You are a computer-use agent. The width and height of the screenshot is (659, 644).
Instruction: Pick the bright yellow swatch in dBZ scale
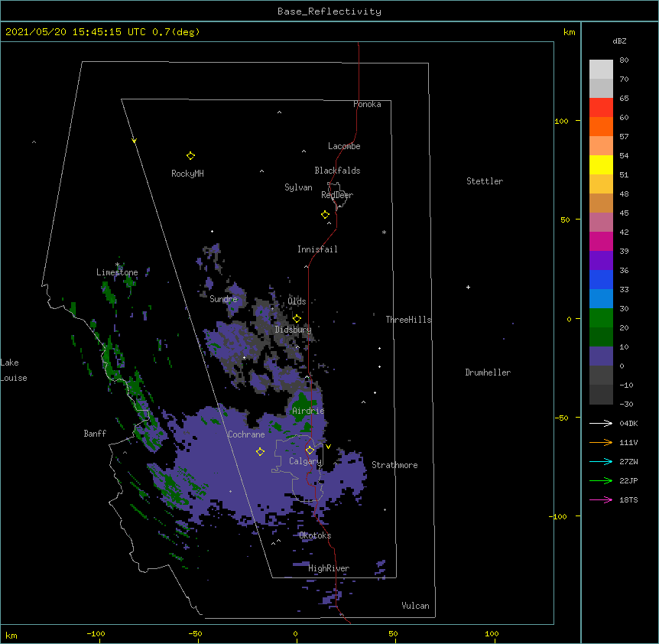click(x=601, y=164)
